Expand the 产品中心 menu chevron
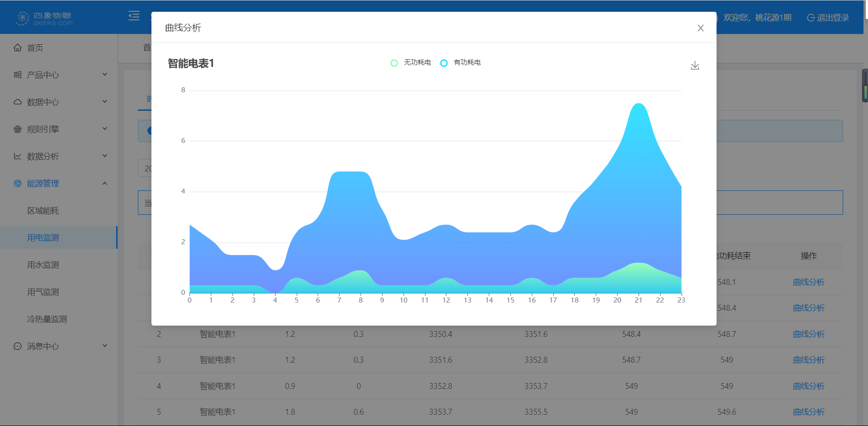868x426 pixels. (x=105, y=75)
